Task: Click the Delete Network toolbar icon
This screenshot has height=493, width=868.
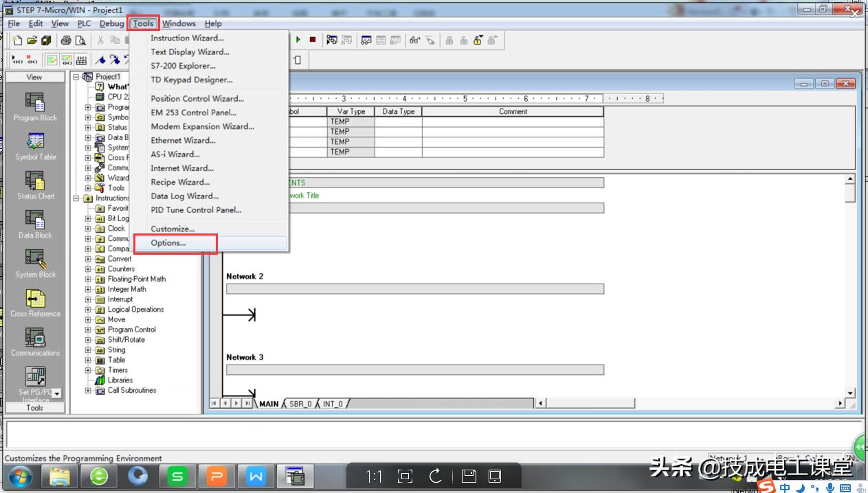Action: tap(32, 60)
